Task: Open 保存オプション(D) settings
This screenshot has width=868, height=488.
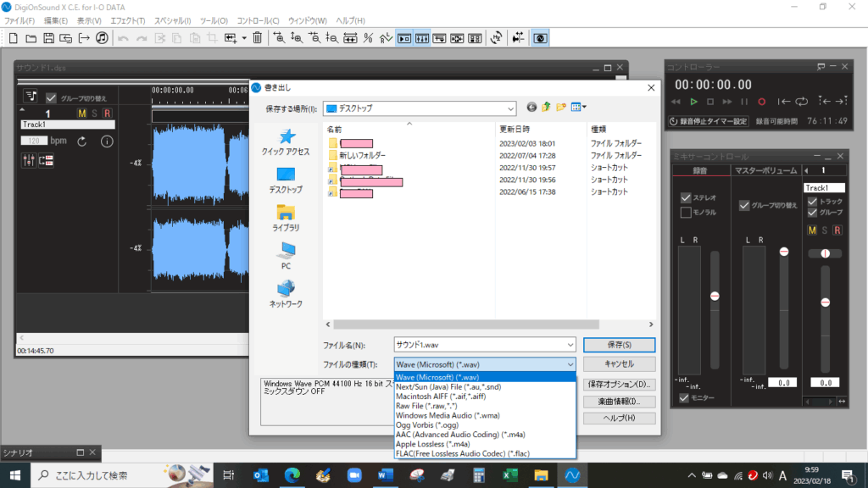Action: (x=619, y=384)
